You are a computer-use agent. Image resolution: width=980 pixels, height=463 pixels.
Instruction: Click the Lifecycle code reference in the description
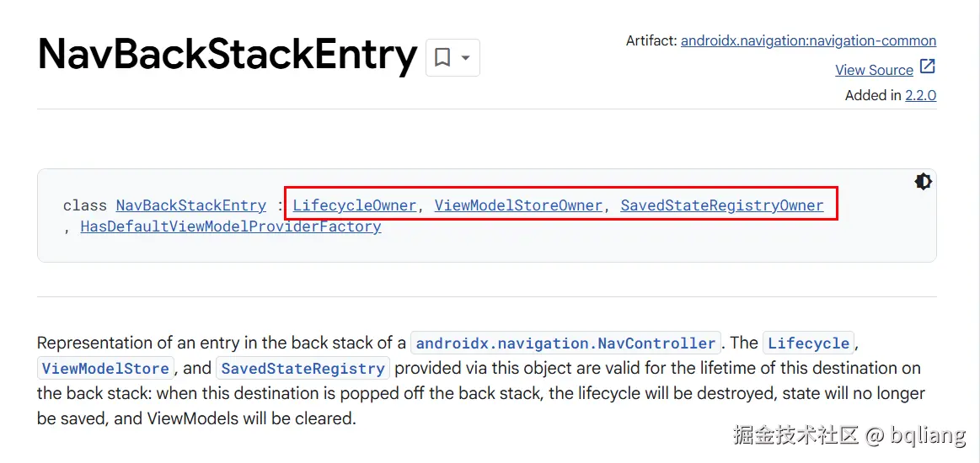pyautogui.click(x=808, y=343)
